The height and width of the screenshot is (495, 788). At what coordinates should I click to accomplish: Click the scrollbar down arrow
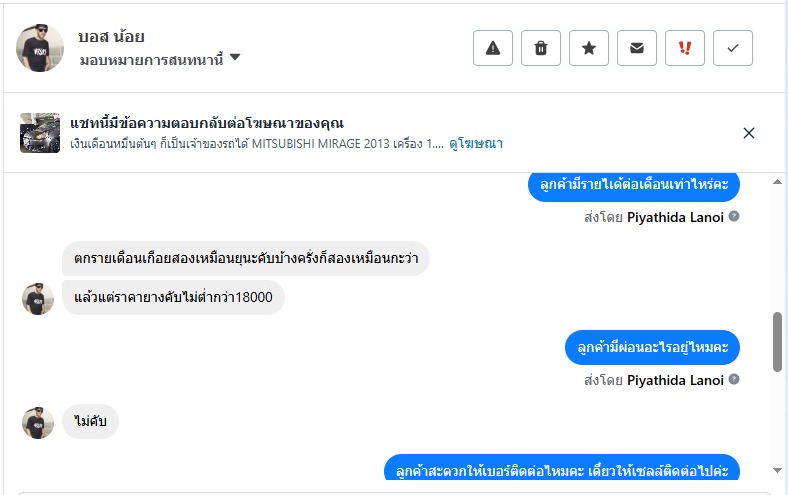(x=777, y=470)
